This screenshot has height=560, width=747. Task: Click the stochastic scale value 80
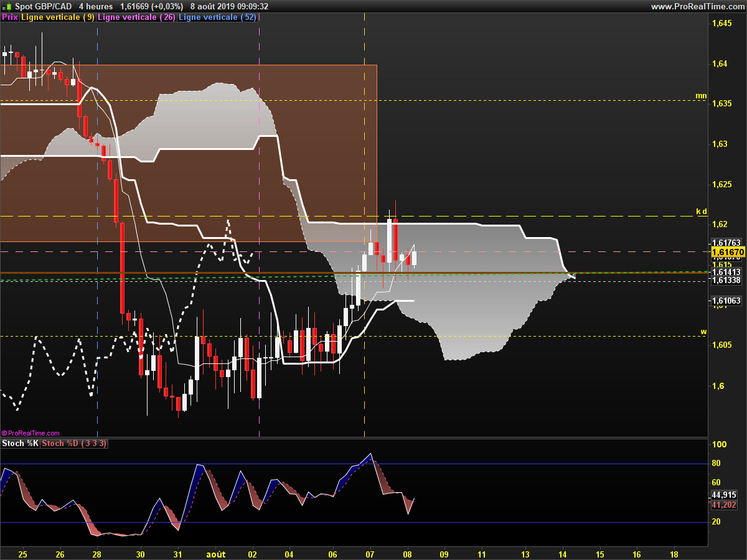pyautogui.click(x=716, y=463)
